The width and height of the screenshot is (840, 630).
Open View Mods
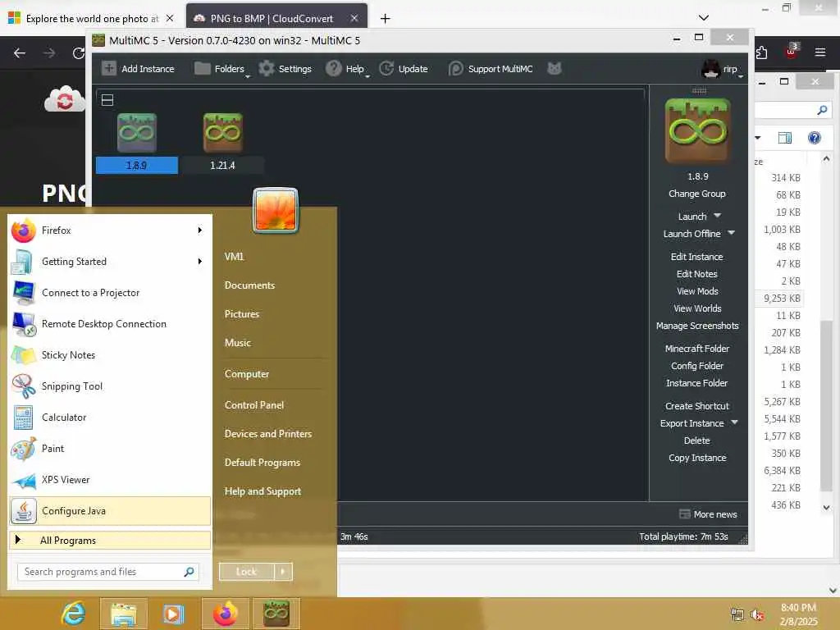[x=697, y=291]
